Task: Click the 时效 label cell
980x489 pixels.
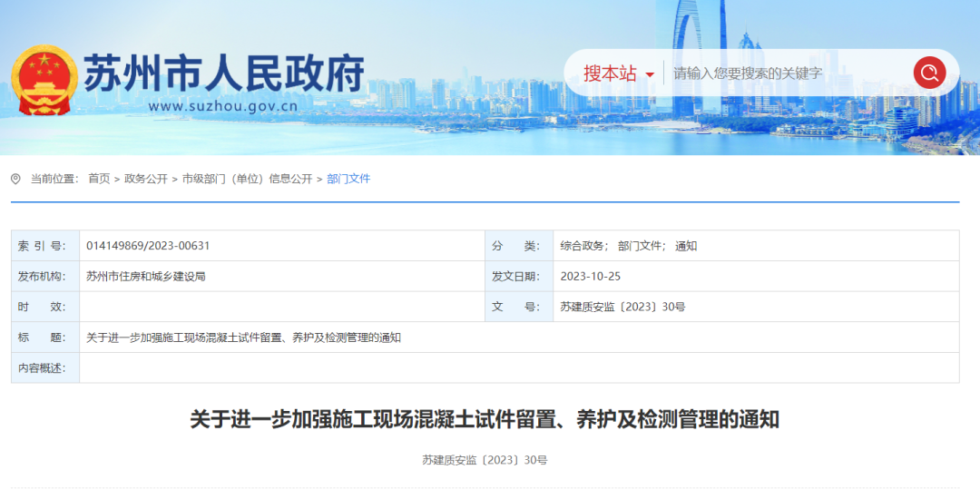Action: (x=45, y=308)
